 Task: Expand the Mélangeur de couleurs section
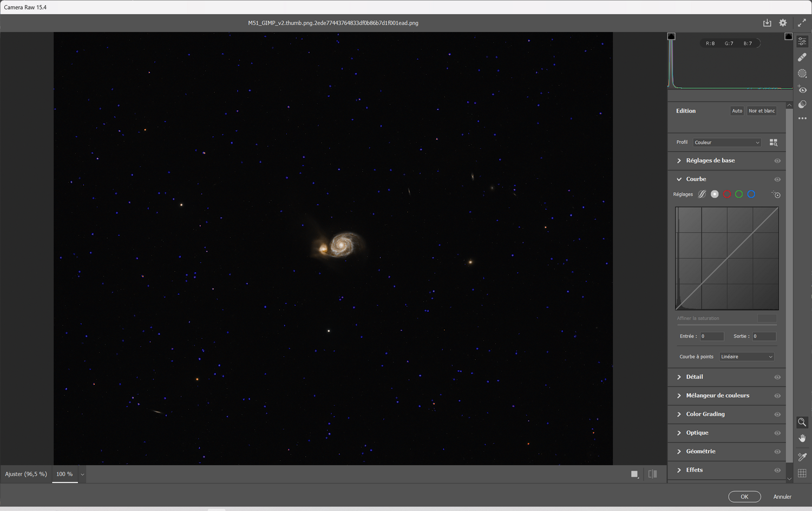679,396
